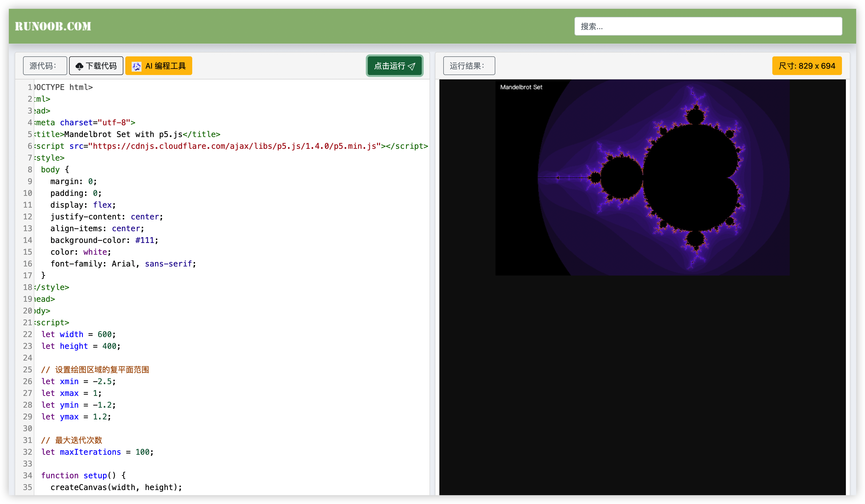Click the AI 编程工具 logo icon
Viewport: 865px width, 504px height.
[137, 66]
